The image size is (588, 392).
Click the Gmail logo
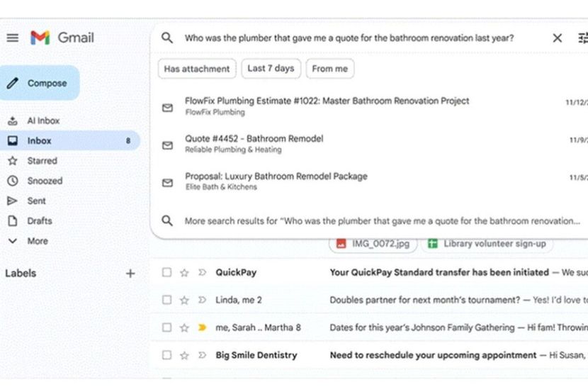pyautogui.click(x=62, y=38)
